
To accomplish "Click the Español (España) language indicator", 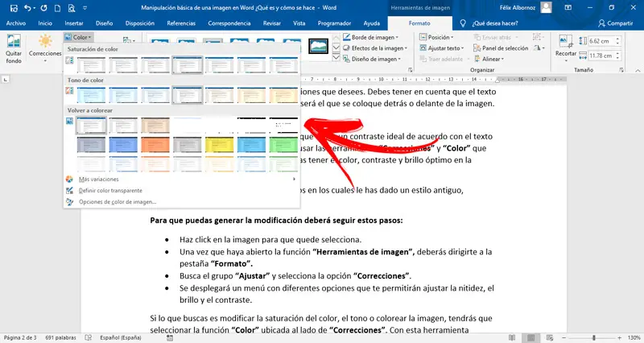I will tap(121, 337).
